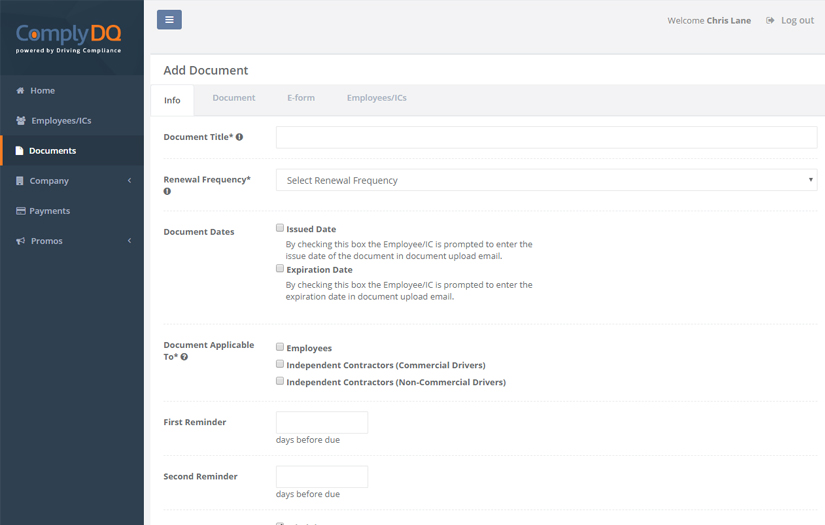The image size is (825, 525).
Task: Click the hamburger menu toggle button
Action: point(169,19)
